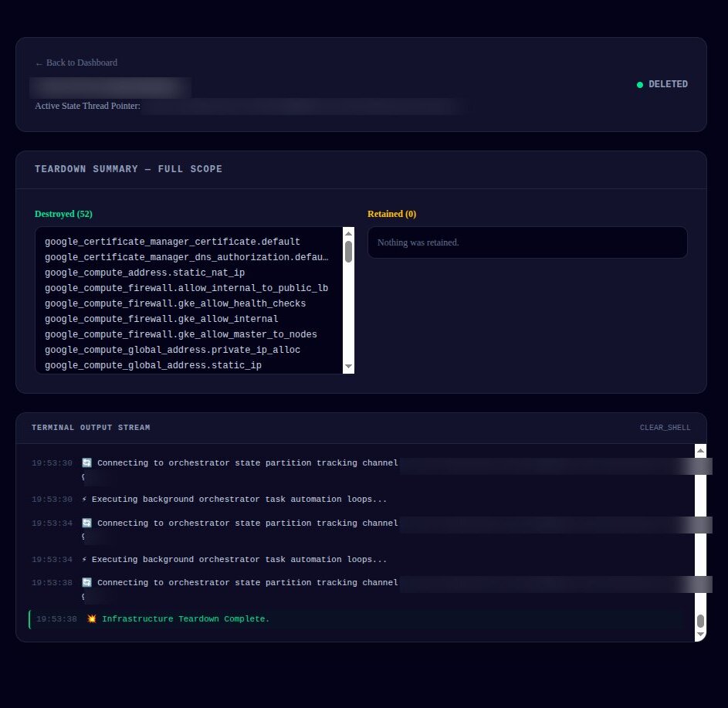This screenshot has width=728, height=708.
Task: Click the 19:53:34 Connecting to orchestrator message
Action: coord(248,523)
